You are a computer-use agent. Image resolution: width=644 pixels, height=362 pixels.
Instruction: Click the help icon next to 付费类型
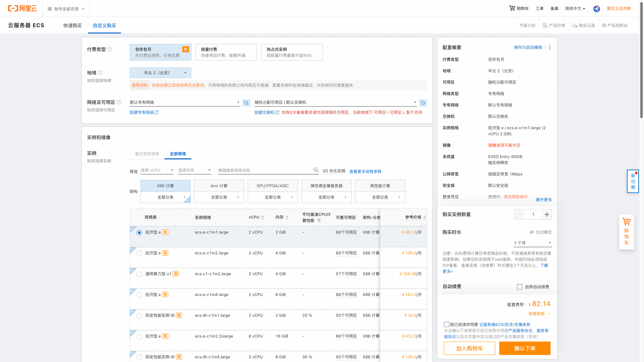point(110,49)
